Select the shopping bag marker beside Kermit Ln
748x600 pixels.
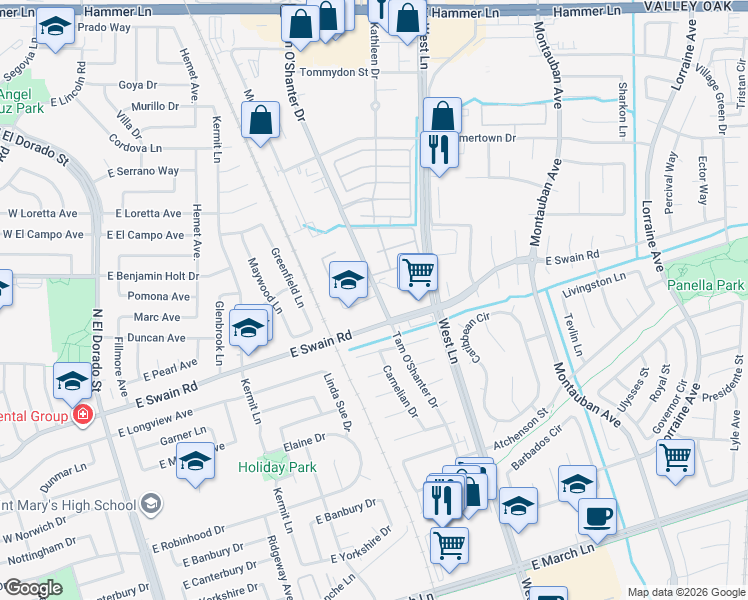tap(260, 121)
